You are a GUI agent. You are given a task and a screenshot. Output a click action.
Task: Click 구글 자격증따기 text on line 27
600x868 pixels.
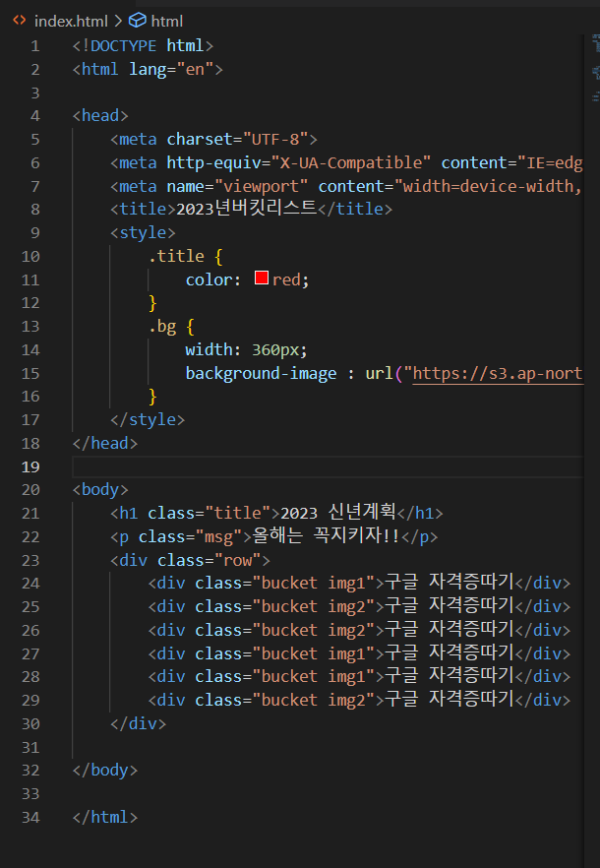coord(450,652)
